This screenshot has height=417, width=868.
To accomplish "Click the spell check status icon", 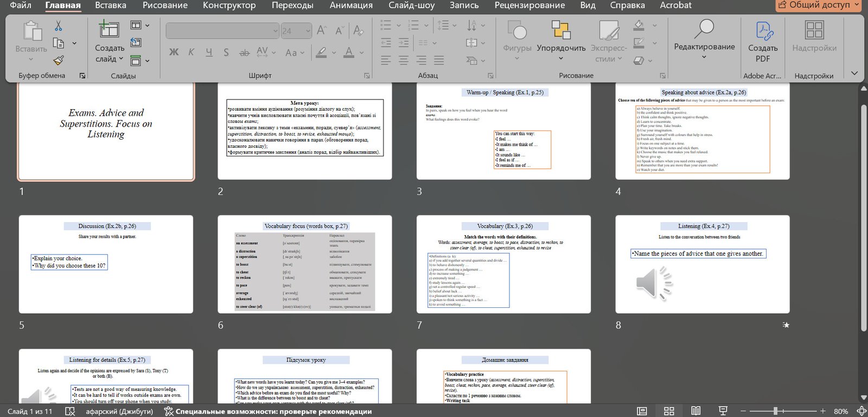I will tap(70, 411).
